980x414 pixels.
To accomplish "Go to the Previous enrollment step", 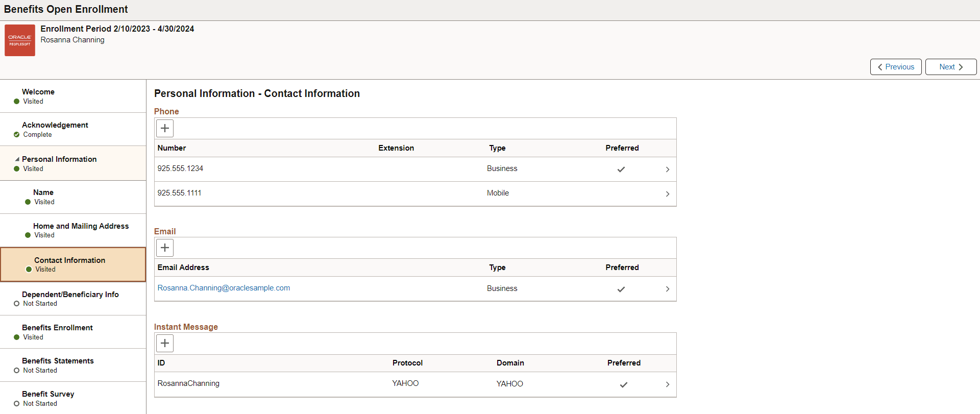I will pyautogui.click(x=895, y=67).
